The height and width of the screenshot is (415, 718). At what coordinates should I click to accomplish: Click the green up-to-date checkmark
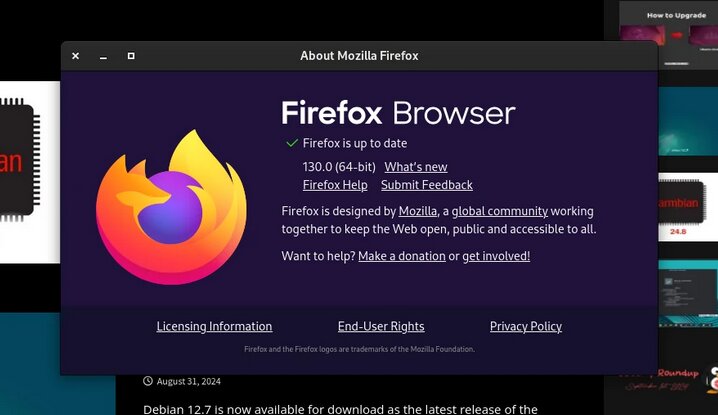292,143
